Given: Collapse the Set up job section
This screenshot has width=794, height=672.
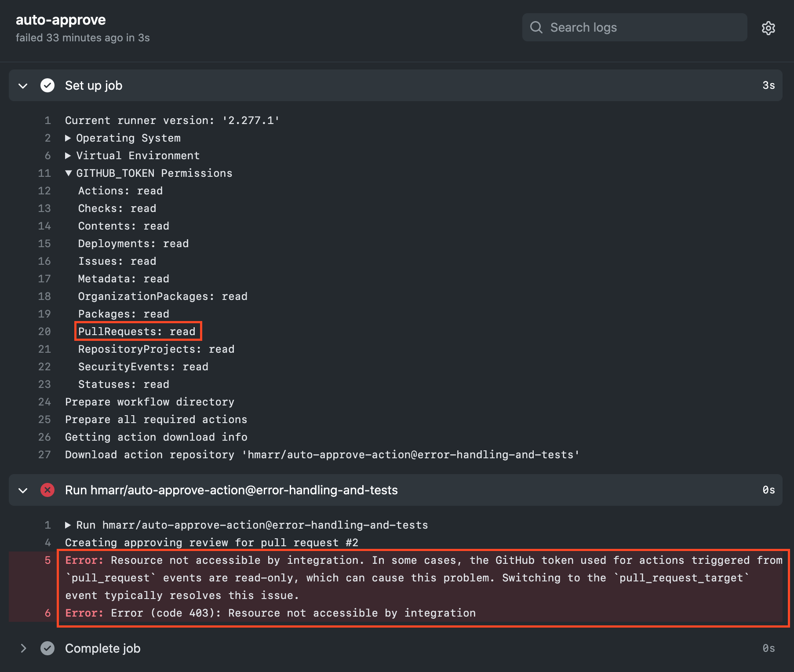Looking at the screenshot, I should coord(23,85).
